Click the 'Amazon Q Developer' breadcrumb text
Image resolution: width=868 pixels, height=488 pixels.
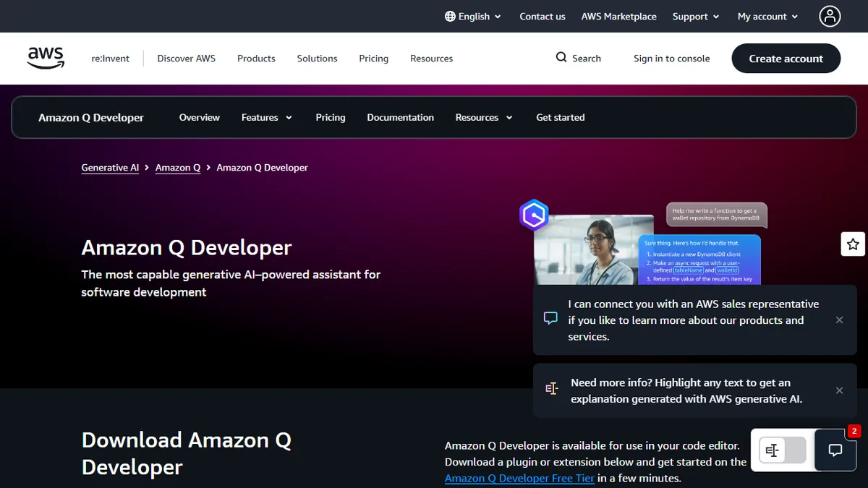pos(263,167)
